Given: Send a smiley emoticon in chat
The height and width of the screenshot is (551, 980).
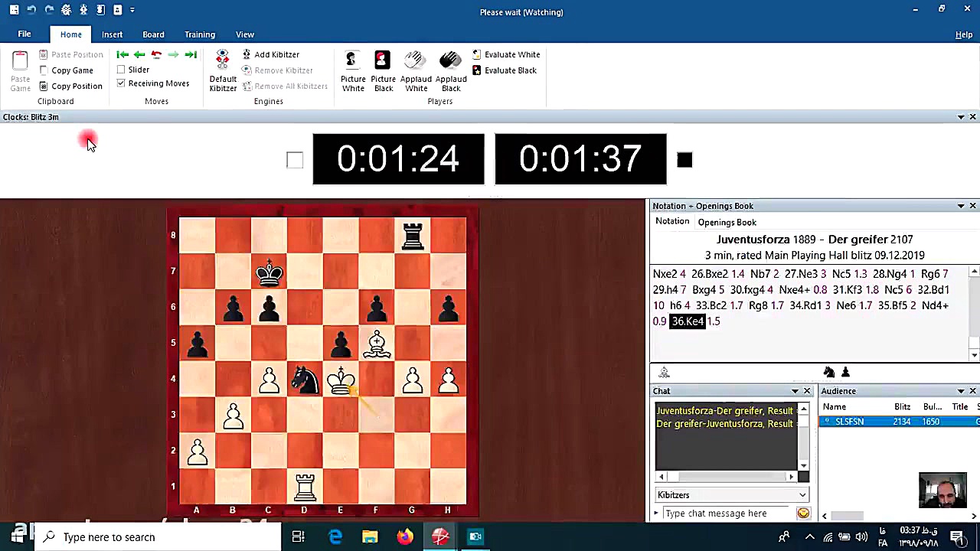Looking at the screenshot, I should [803, 514].
